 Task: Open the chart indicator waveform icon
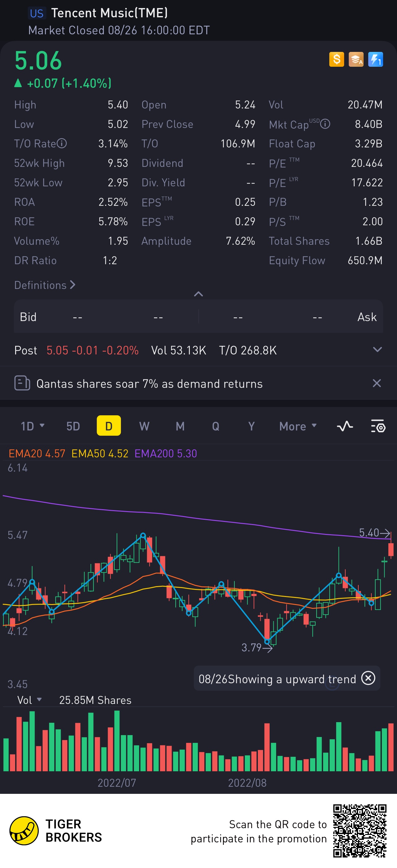(x=345, y=426)
